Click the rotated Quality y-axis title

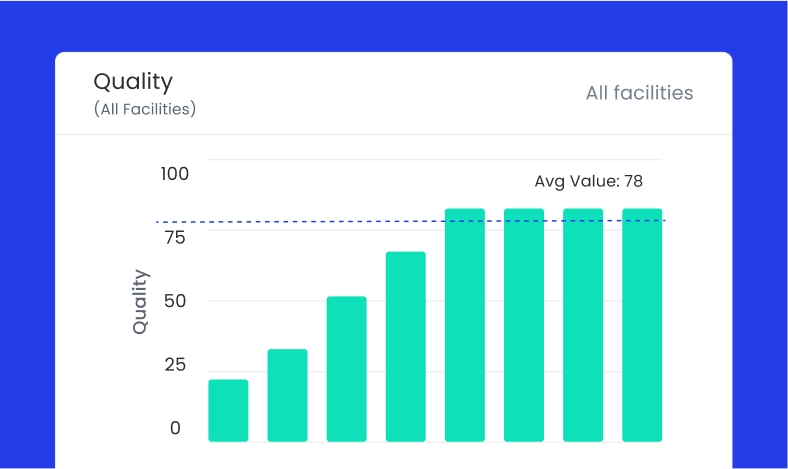140,301
